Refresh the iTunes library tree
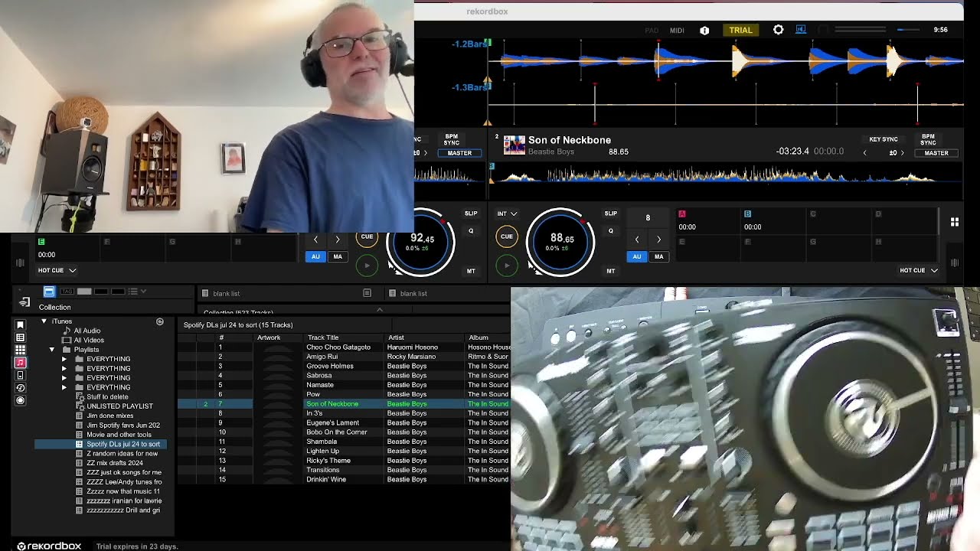The image size is (980, 551). click(x=160, y=321)
